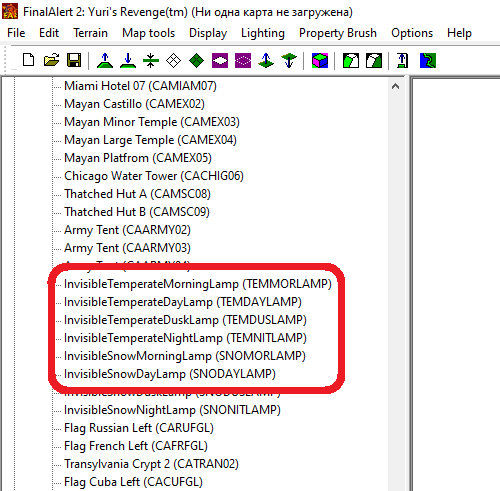Select InvisibleTemperateDuskLamp (TEMDUSLAMP)
Screen dimensions: 500x491
click(x=185, y=320)
